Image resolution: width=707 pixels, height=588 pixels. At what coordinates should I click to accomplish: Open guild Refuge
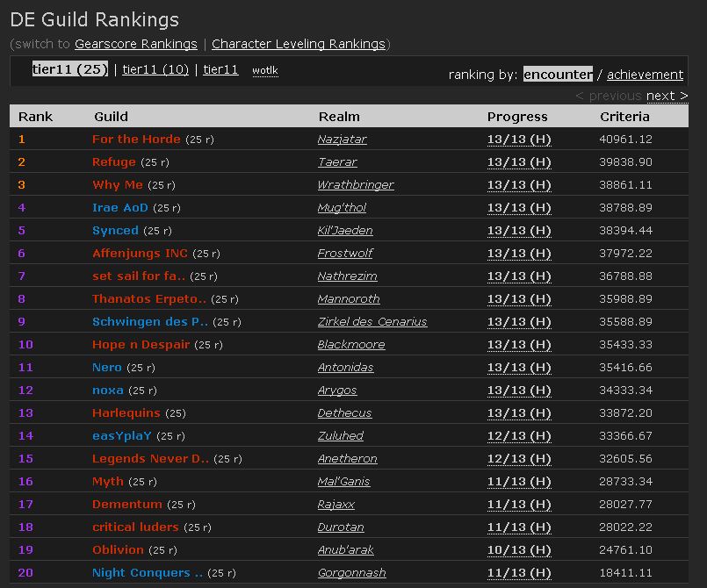tap(113, 162)
